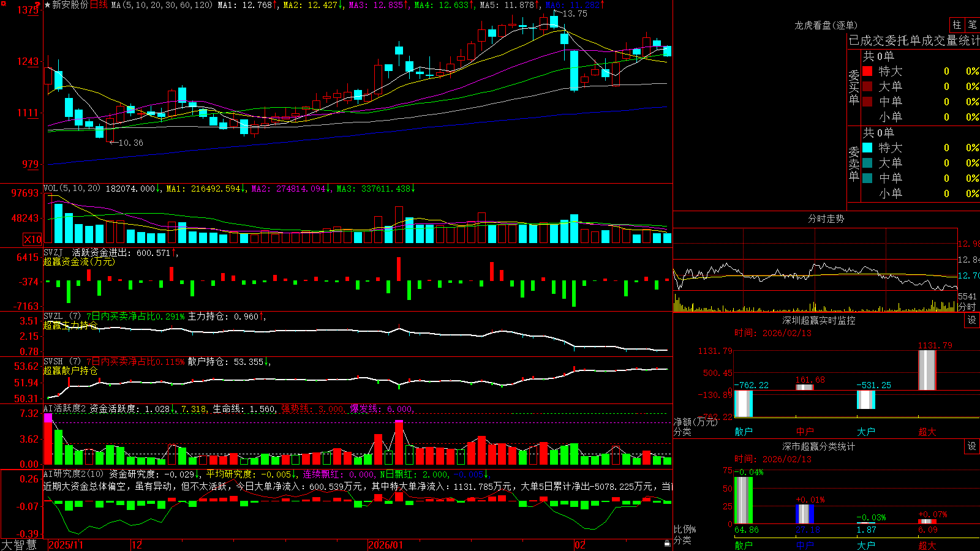
Task: Click the 已成交委托单成交量统计 header
Action: (914, 40)
